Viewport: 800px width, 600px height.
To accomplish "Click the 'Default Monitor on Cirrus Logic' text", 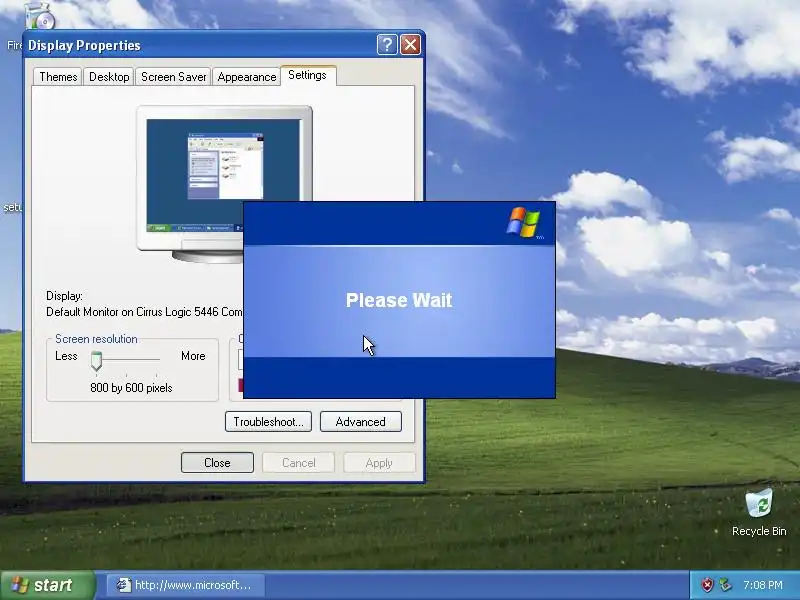I will point(144,312).
